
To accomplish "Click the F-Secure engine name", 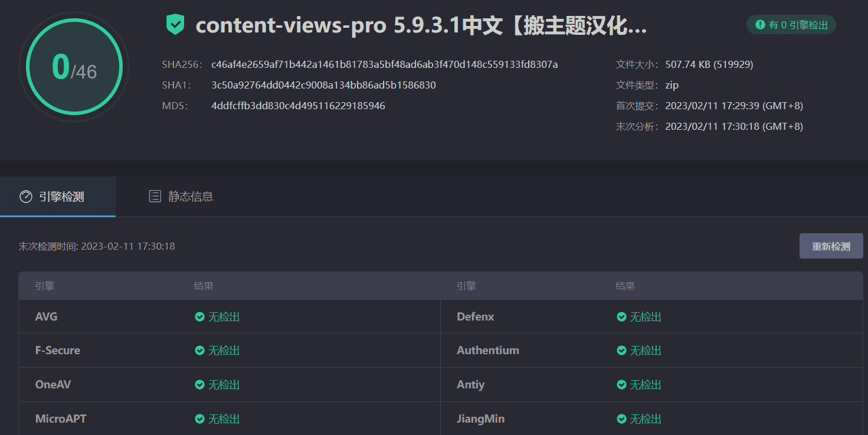I will point(58,351).
